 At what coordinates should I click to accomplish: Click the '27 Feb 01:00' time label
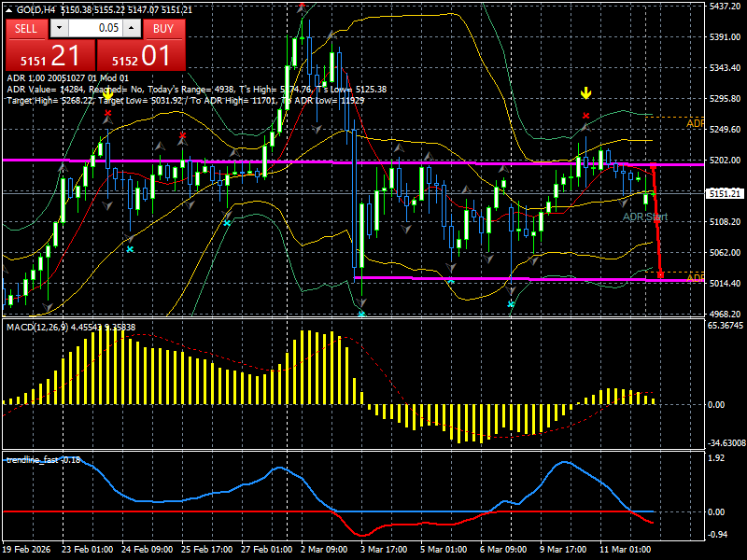pos(267,549)
